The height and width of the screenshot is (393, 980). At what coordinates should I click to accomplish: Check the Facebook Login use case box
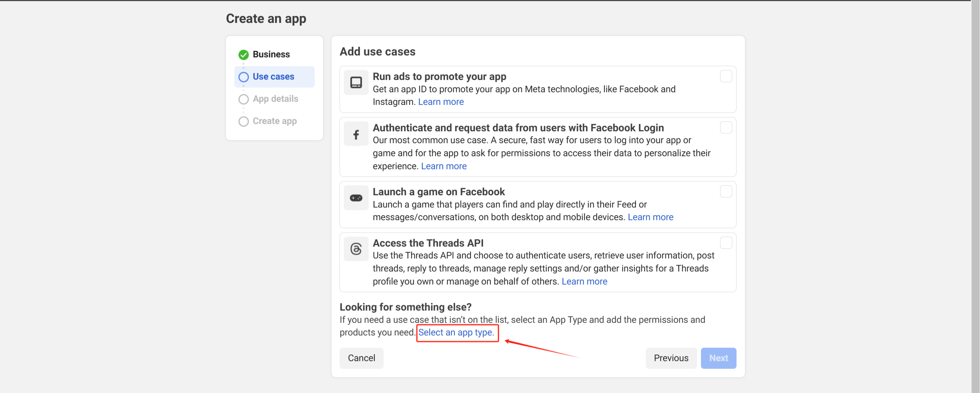[x=726, y=128]
